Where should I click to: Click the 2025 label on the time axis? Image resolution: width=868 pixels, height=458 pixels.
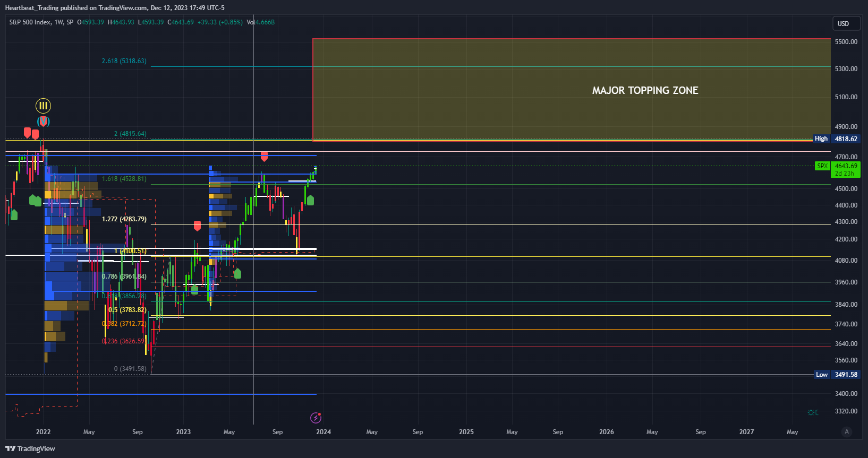click(x=466, y=432)
